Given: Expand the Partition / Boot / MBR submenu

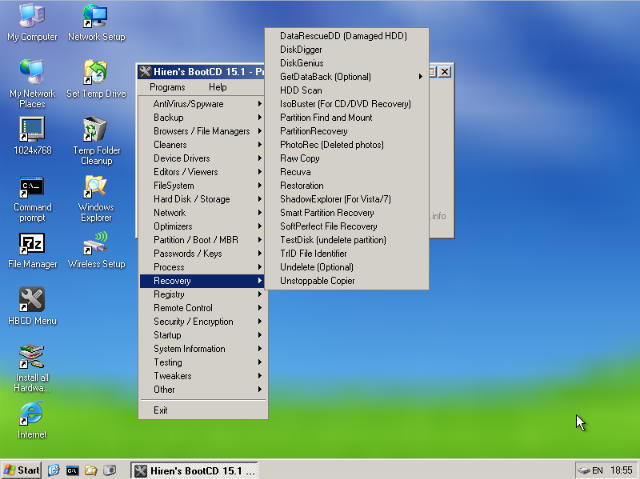Looking at the screenshot, I should (x=194, y=240).
